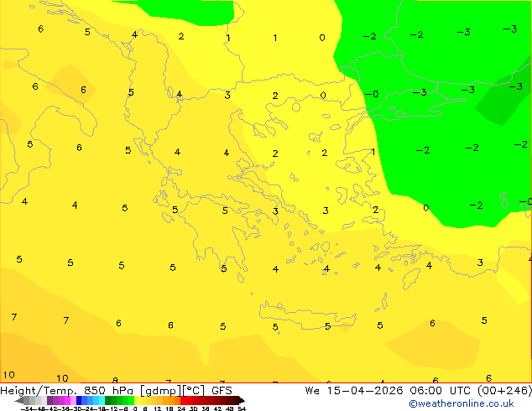
Task: Click the legend tick label '12'
Action: tap(158, 408)
